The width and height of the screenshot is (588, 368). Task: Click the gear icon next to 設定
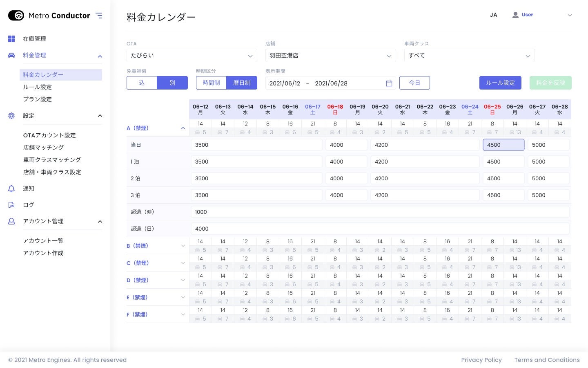coord(11,116)
